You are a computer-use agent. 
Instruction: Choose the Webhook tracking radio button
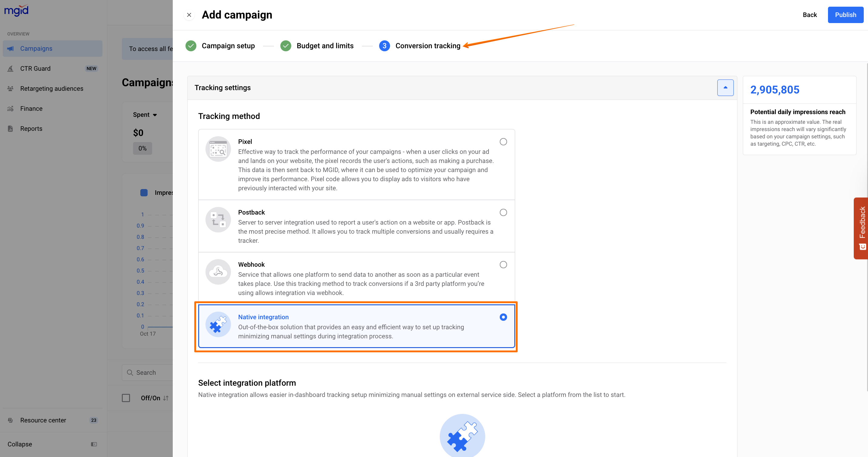pyautogui.click(x=503, y=265)
